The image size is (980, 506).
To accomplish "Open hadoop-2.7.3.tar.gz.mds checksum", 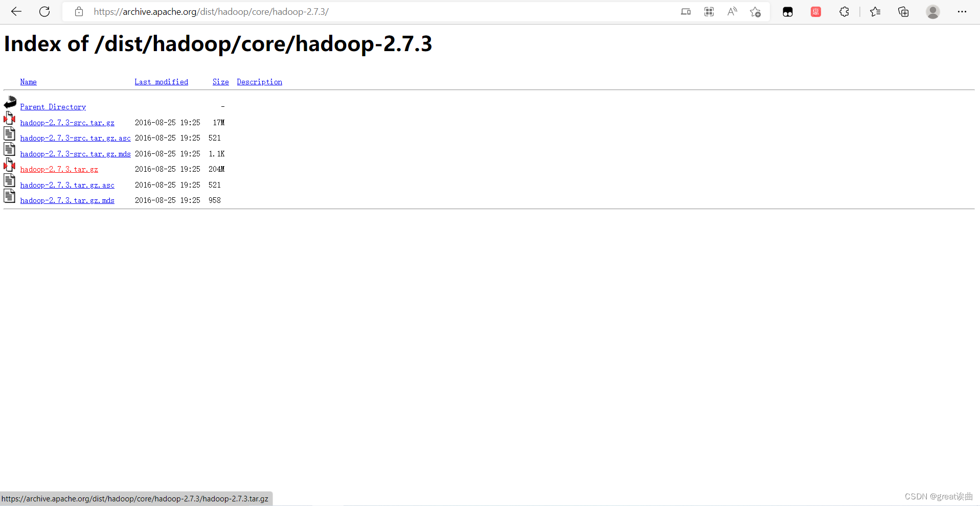I will [67, 200].
